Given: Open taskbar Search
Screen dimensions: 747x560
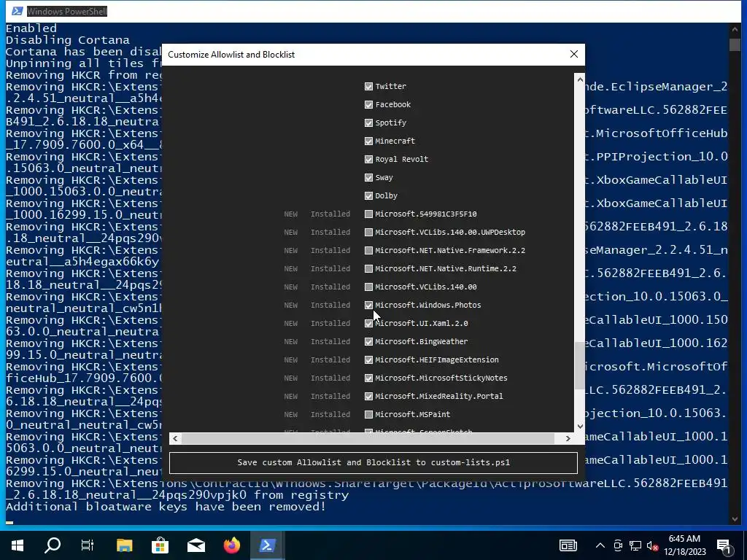Looking at the screenshot, I should pos(53,545).
